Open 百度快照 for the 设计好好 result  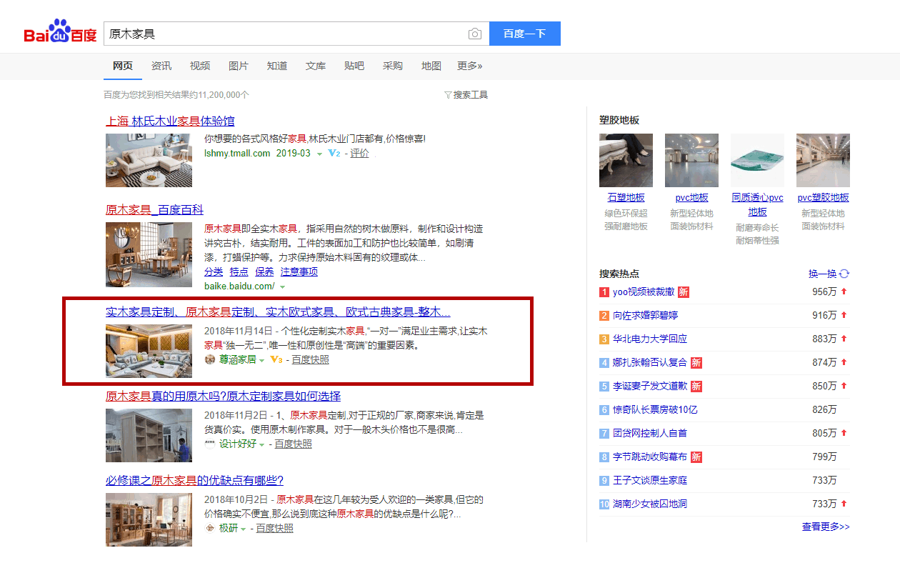[x=294, y=444]
